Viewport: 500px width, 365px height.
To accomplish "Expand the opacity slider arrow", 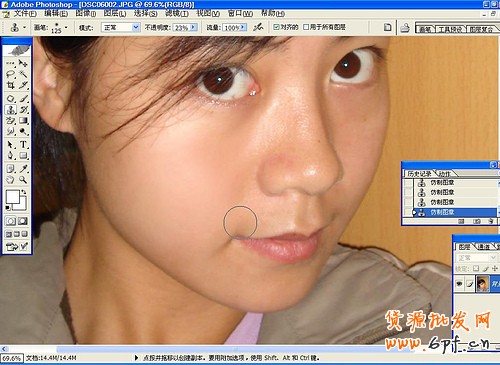I will pyautogui.click(x=194, y=27).
